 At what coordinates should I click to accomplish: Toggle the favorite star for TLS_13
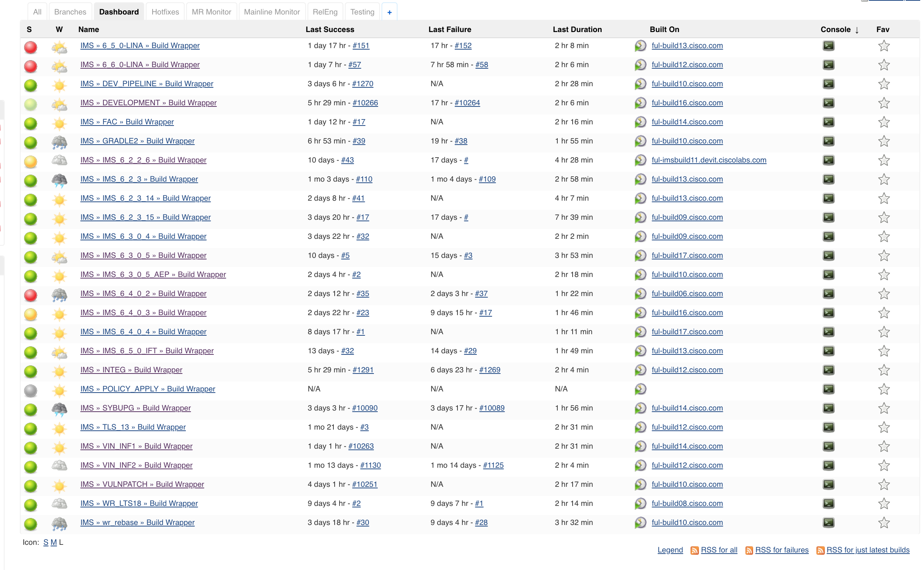pyautogui.click(x=884, y=427)
